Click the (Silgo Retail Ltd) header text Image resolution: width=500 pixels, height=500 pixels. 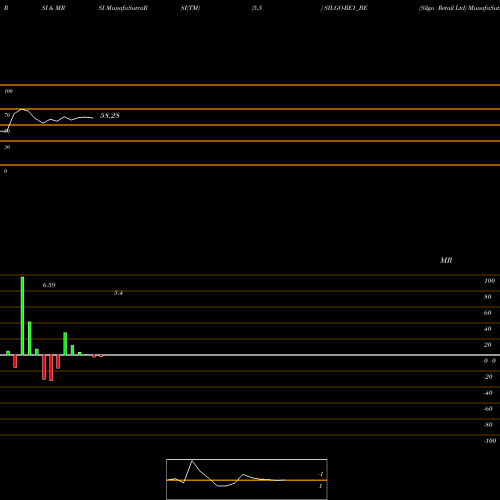point(443,8)
